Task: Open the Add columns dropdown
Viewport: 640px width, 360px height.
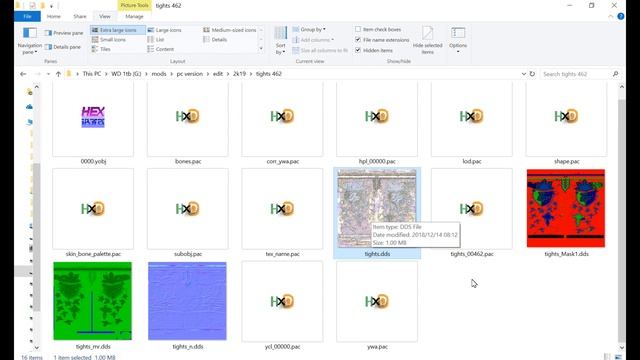Action: 313,40
